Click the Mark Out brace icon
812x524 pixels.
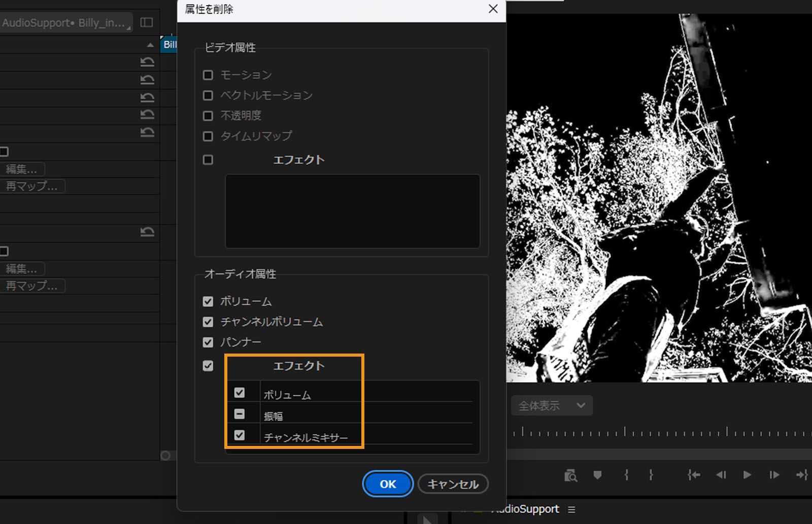651,475
